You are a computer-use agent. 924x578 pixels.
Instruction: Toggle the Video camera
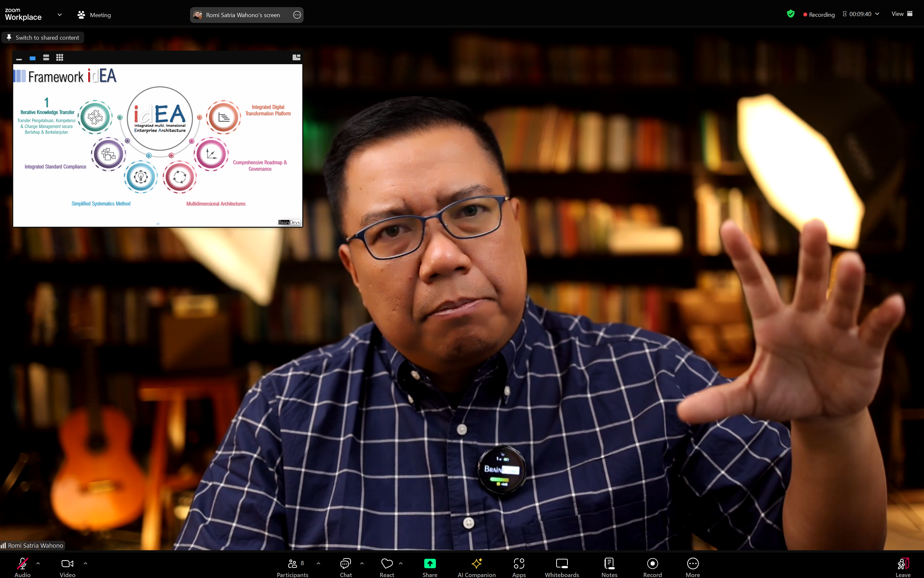pyautogui.click(x=67, y=567)
